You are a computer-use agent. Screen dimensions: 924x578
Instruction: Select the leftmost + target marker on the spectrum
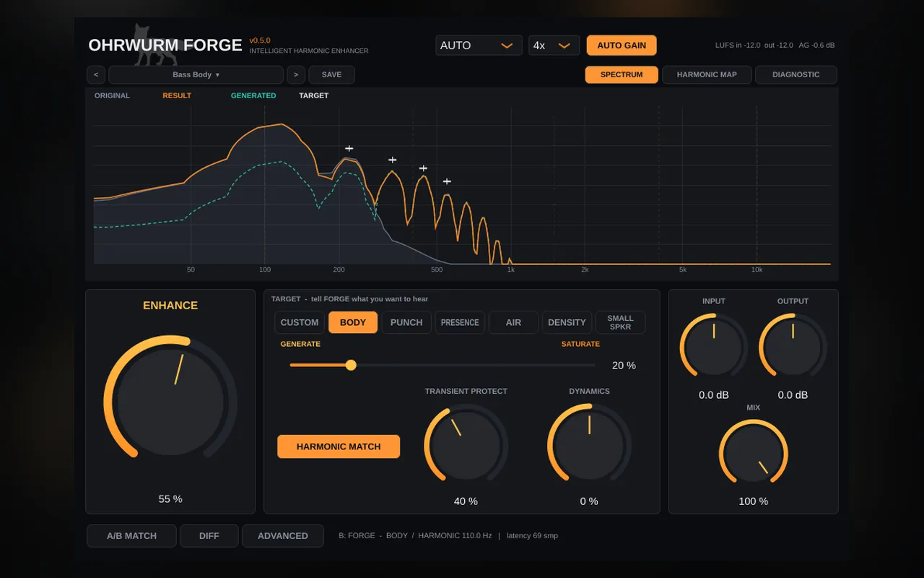click(x=349, y=149)
